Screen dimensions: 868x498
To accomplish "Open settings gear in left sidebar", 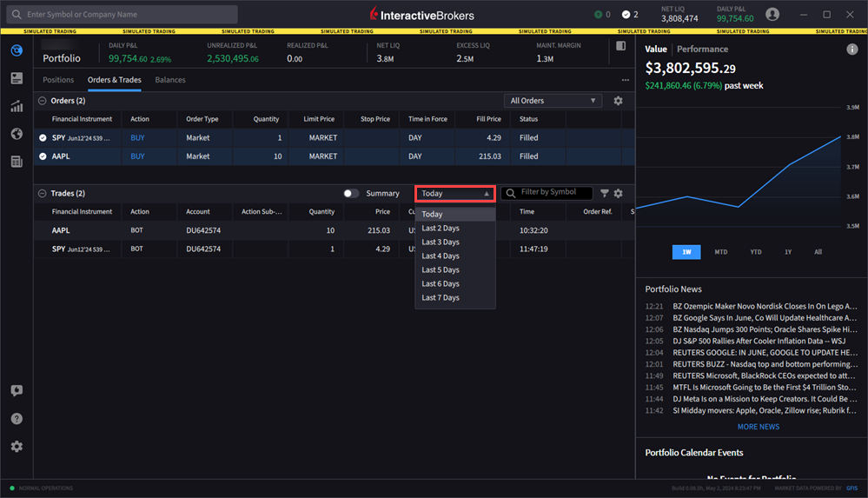I will coord(17,446).
